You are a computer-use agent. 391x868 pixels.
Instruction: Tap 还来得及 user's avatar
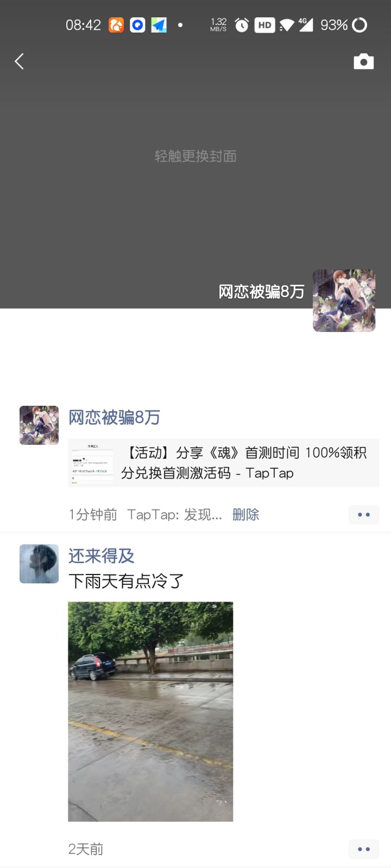click(39, 564)
